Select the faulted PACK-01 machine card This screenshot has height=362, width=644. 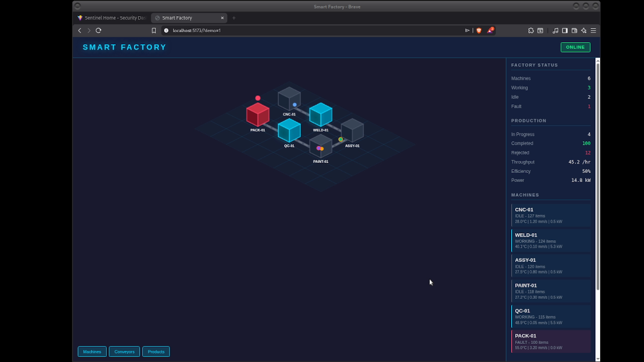click(550, 341)
